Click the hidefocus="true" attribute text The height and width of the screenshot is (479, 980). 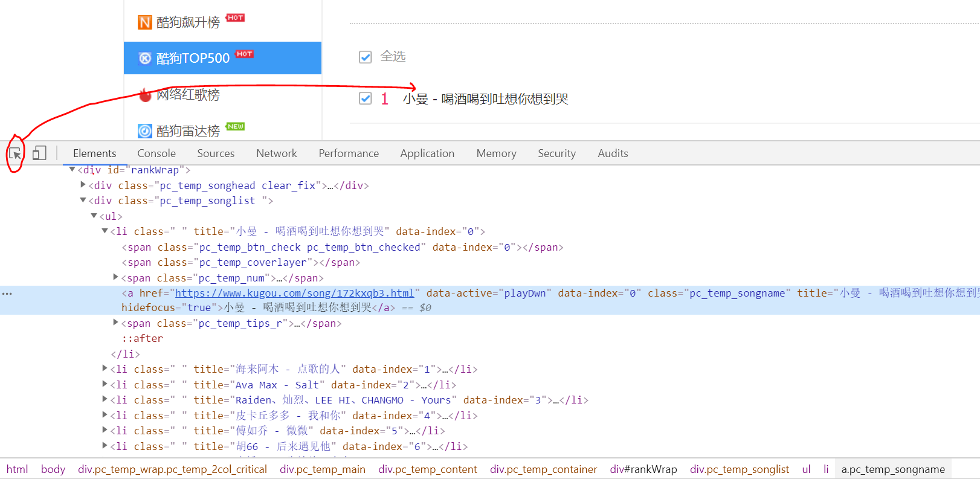(169, 307)
